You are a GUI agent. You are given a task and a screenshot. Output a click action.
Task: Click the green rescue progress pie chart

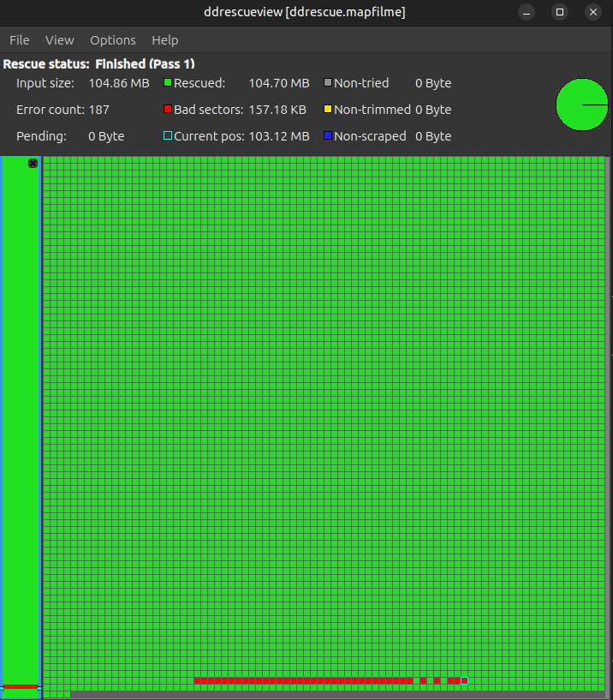pyautogui.click(x=581, y=105)
